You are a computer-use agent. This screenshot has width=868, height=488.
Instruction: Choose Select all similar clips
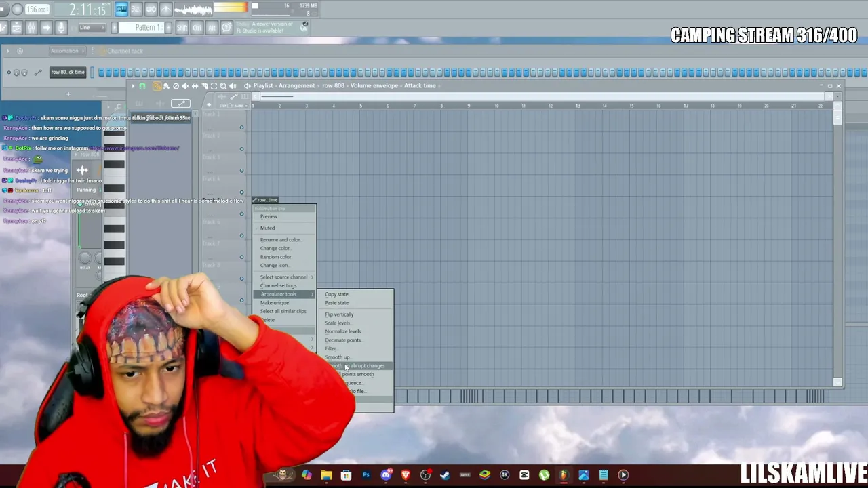pos(283,311)
